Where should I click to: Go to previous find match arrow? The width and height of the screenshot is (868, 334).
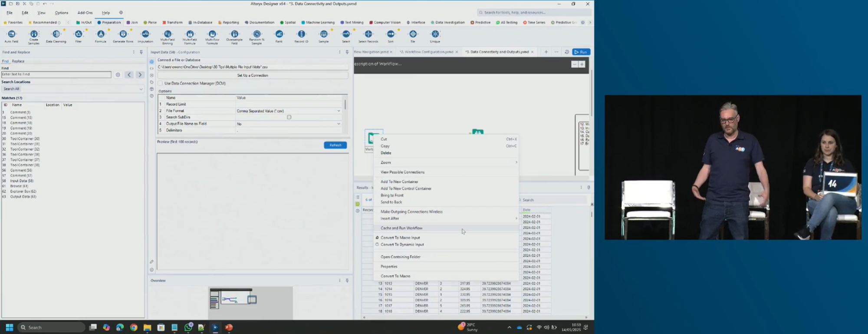click(129, 75)
